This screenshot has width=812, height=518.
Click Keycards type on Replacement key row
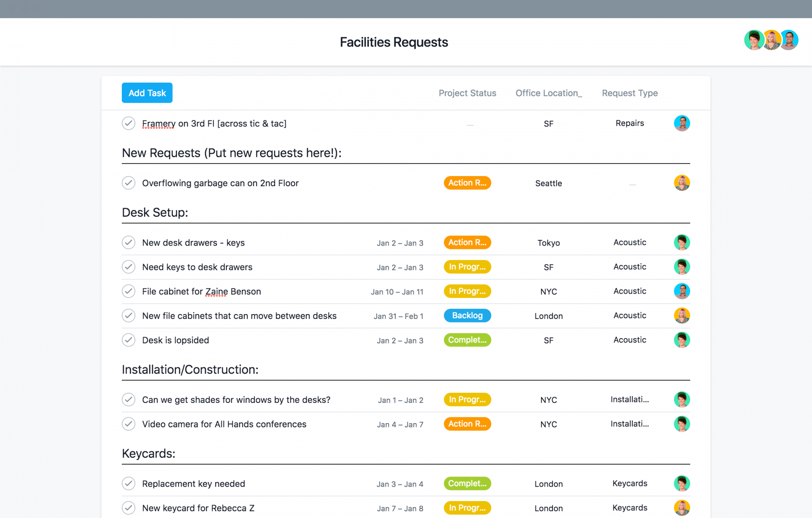[x=630, y=483]
